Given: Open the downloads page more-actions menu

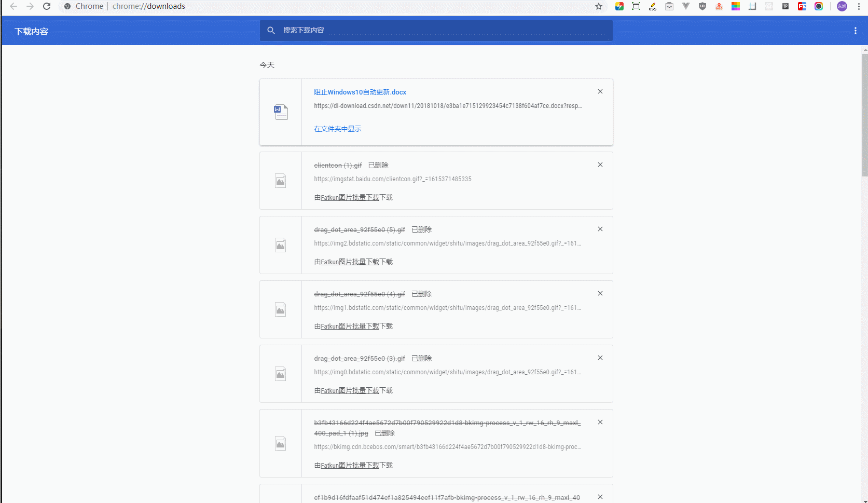Looking at the screenshot, I should (x=856, y=31).
